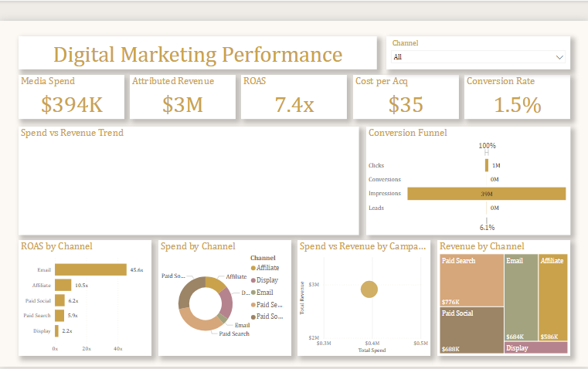Select the Affiliate donut segment
Viewport: 588px width, 369px height.
pyautogui.click(x=216, y=283)
